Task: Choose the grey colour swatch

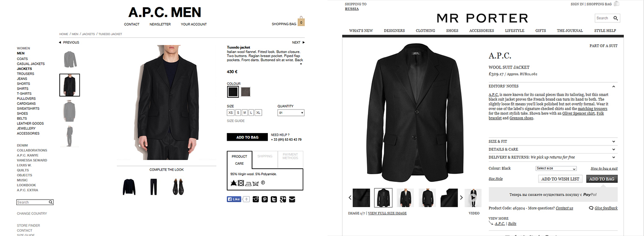Action: (246, 92)
